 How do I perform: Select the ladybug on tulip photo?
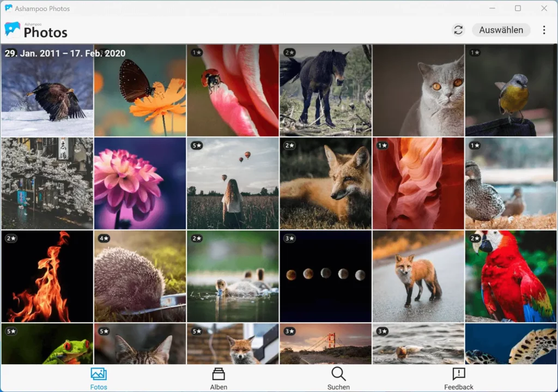click(233, 91)
